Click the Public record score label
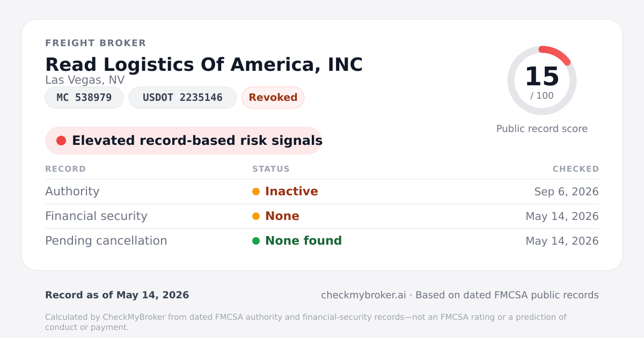The height and width of the screenshot is (338, 644). (x=542, y=129)
